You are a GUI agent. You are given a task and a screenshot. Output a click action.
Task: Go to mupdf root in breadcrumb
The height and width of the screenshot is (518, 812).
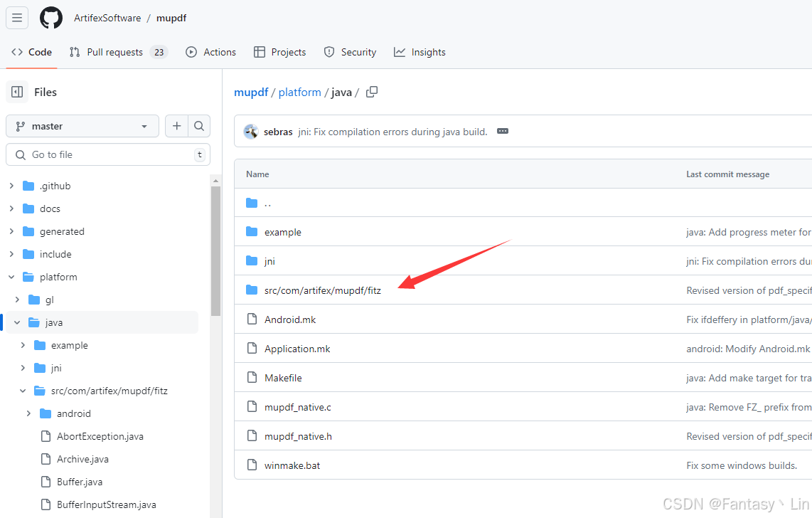click(251, 92)
